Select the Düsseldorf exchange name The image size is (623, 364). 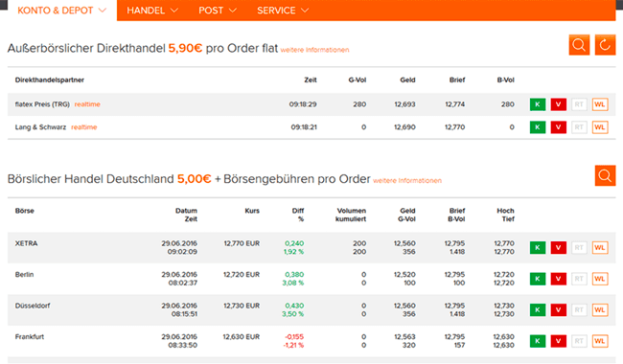33,306
